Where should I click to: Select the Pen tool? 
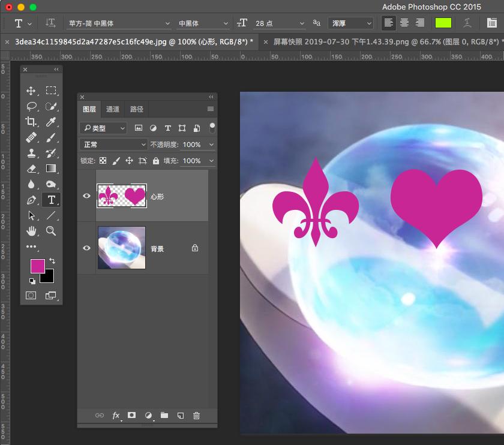tap(31, 200)
